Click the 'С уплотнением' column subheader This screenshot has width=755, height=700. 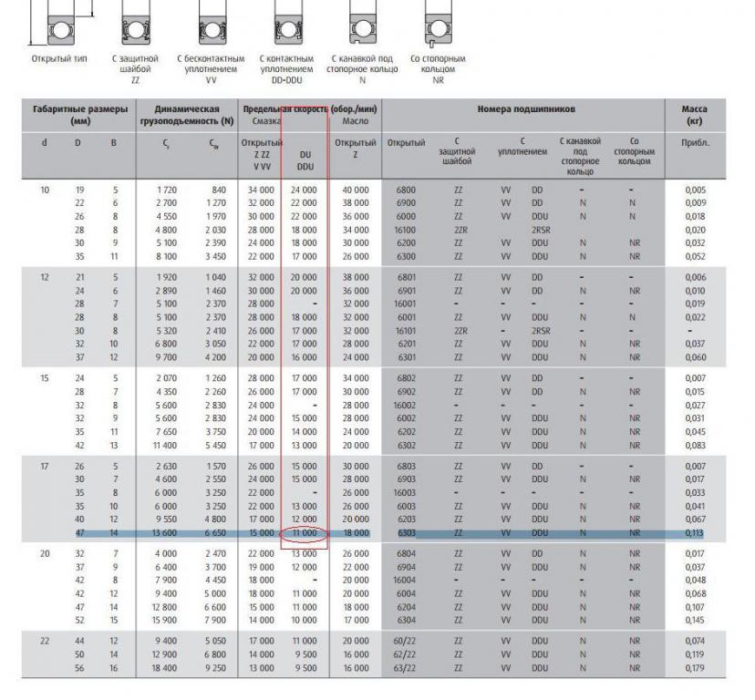click(522, 147)
